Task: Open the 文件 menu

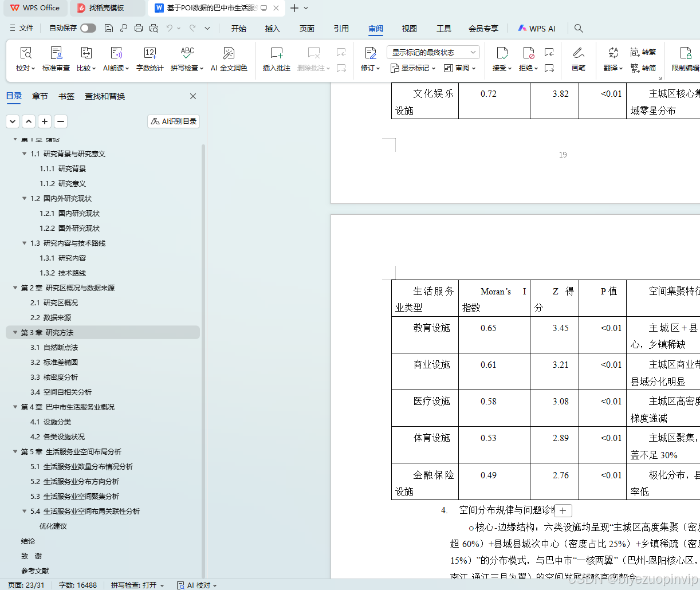Action: click(22, 28)
